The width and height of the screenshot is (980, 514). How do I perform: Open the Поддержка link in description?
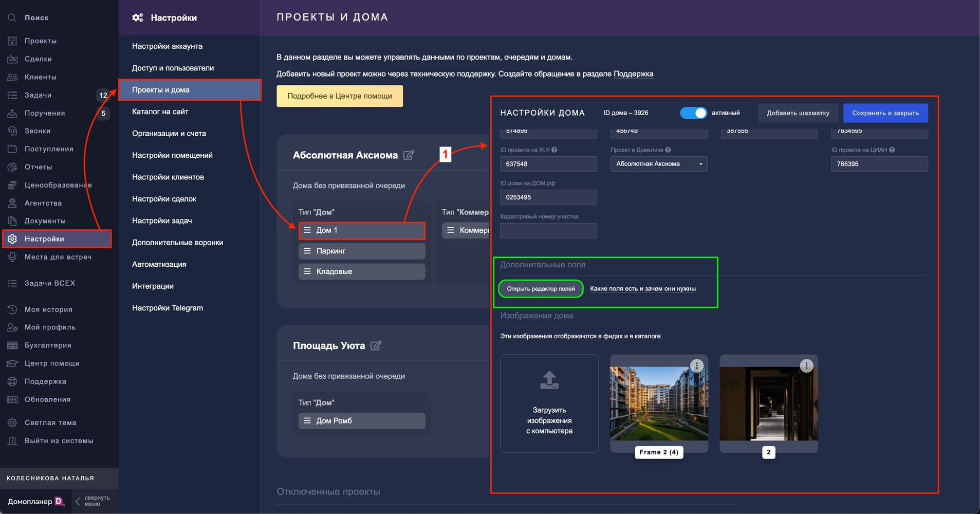pos(633,74)
